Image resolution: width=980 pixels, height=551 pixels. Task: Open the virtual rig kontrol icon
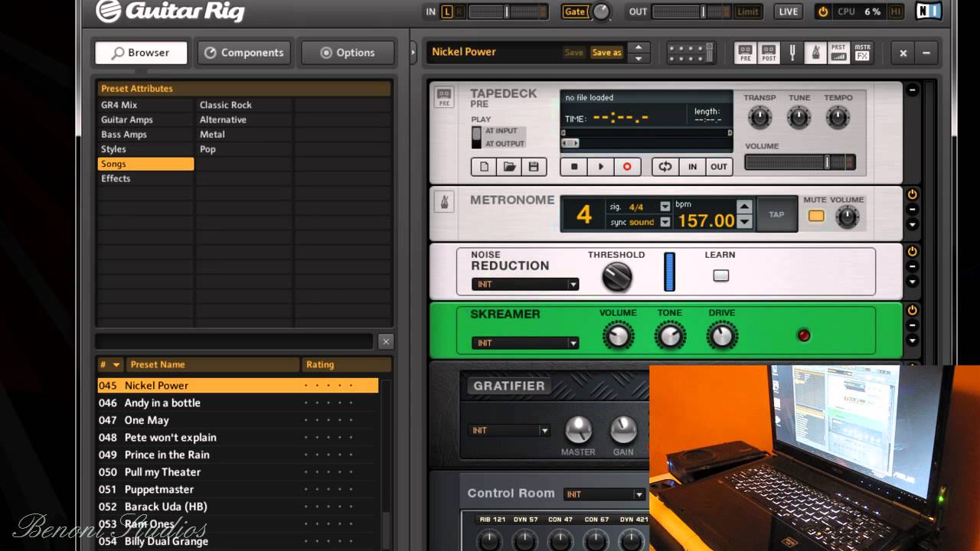691,52
